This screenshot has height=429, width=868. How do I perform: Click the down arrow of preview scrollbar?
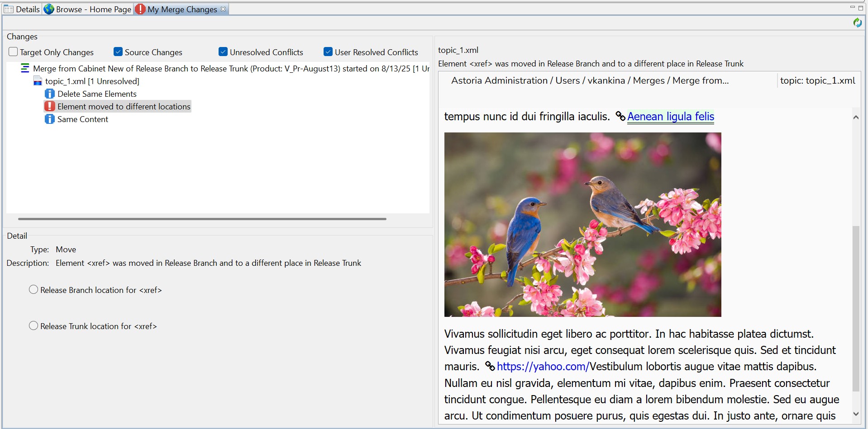[x=855, y=414]
